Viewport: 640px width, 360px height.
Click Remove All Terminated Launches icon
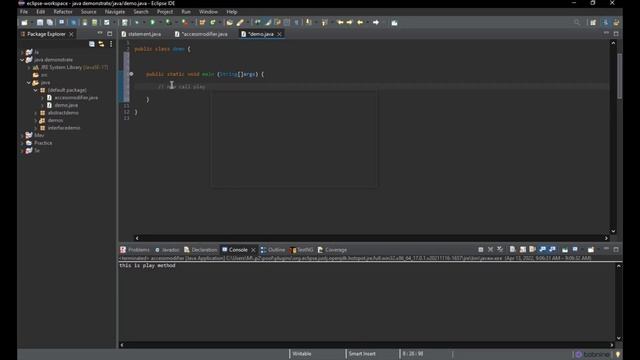(x=500, y=249)
